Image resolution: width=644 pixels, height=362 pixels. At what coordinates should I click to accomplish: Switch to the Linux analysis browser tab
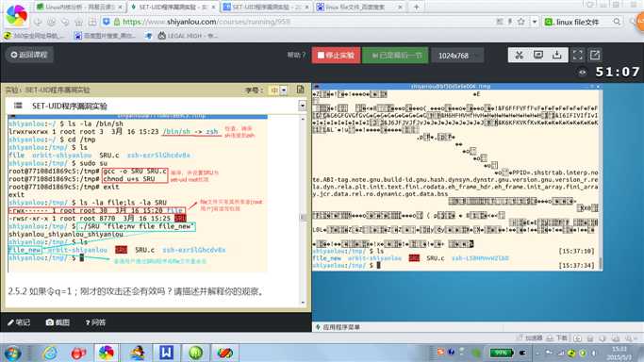79,7
